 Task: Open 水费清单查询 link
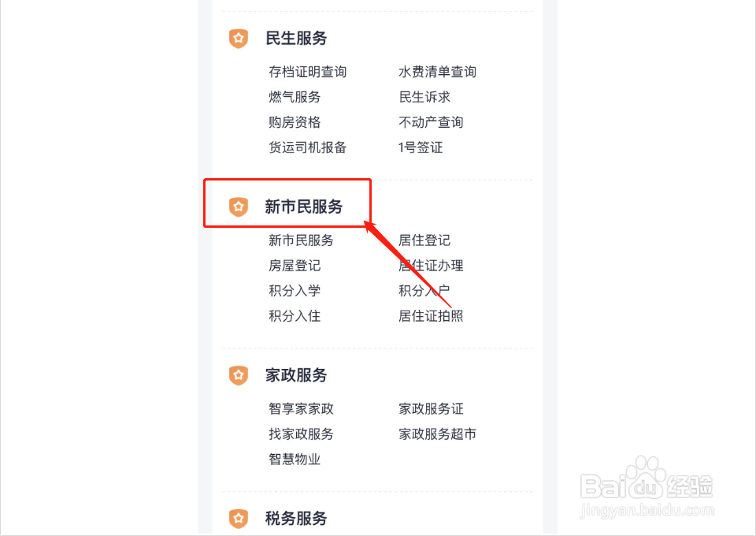[437, 72]
